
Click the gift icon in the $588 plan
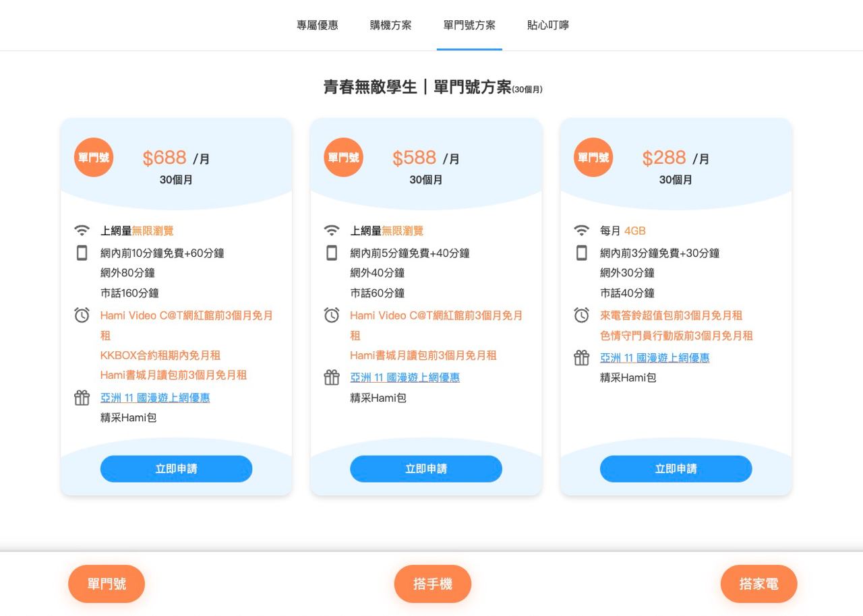pyautogui.click(x=332, y=377)
